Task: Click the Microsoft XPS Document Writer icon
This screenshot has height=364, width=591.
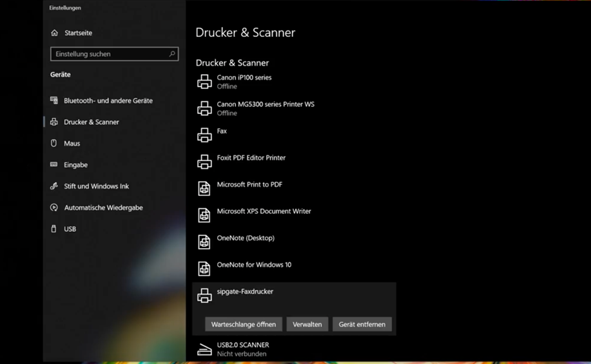Action: pos(204,215)
